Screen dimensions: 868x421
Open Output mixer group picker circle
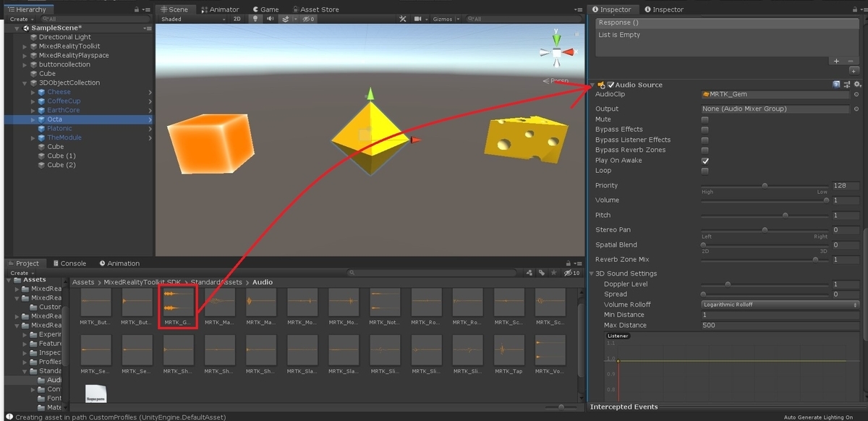point(856,109)
